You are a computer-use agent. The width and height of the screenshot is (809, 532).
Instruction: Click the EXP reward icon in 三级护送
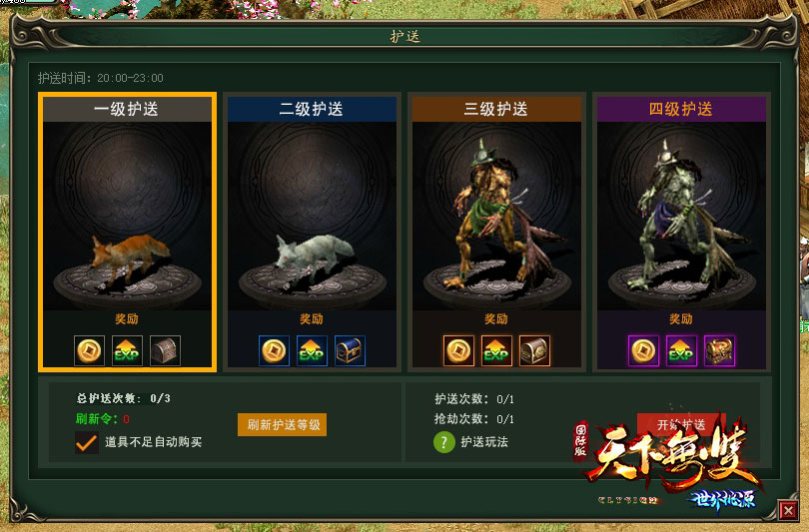pos(496,350)
